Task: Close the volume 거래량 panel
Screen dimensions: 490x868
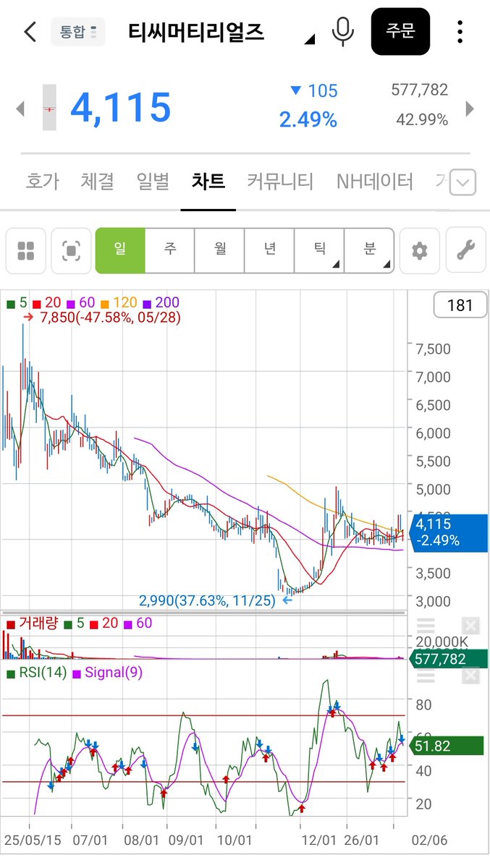Action: (x=470, y=626)
